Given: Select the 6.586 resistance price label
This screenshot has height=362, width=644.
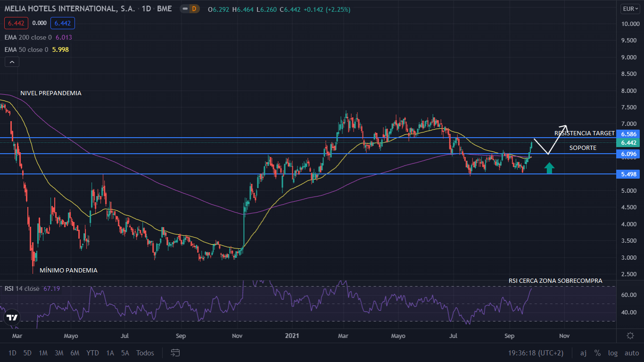Looking at the screenshot, I should (x=629, y=134).
